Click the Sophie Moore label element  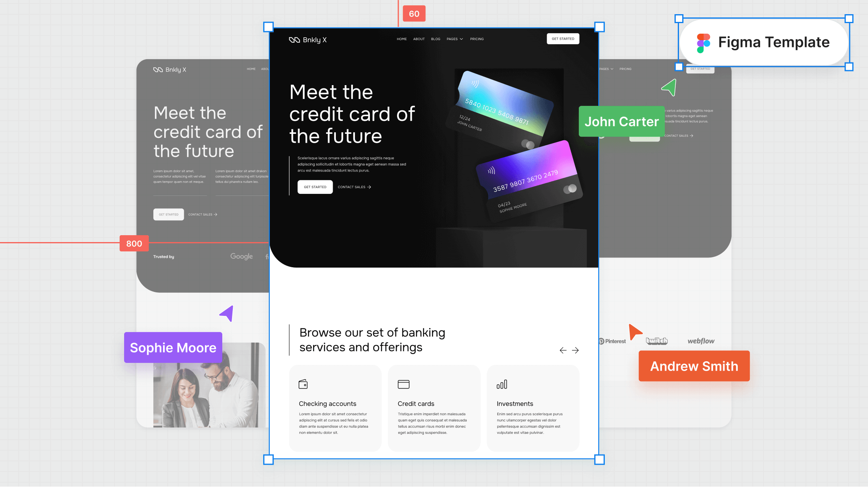pyautogui.click(x=173, y=348)
